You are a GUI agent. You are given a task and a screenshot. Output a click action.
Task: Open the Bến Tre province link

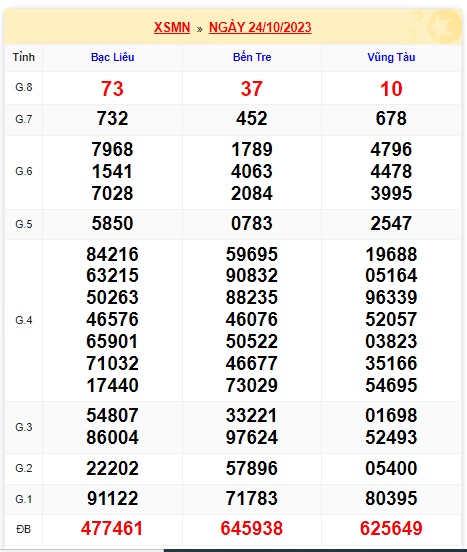[x=252, y=57]
